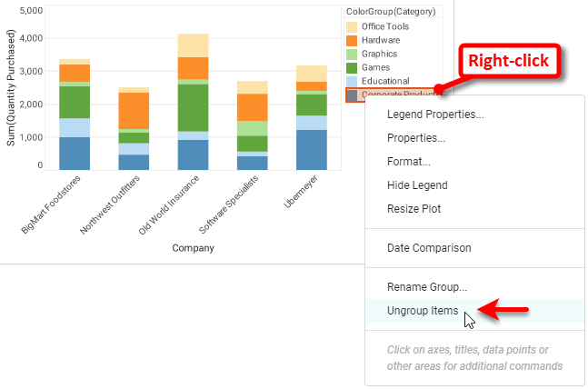The height and width of the screenshot is (389, 588).
Task: Choose the Resize Plot option
Action: point(414,209)
